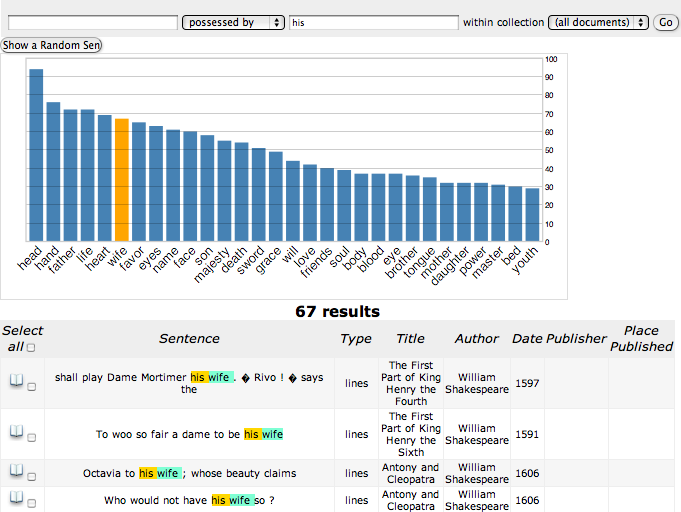The width and height of the screenshot is (681, 512).
Task: Select the 'tongue' bar in chart
Action: (x=430, y=209)
